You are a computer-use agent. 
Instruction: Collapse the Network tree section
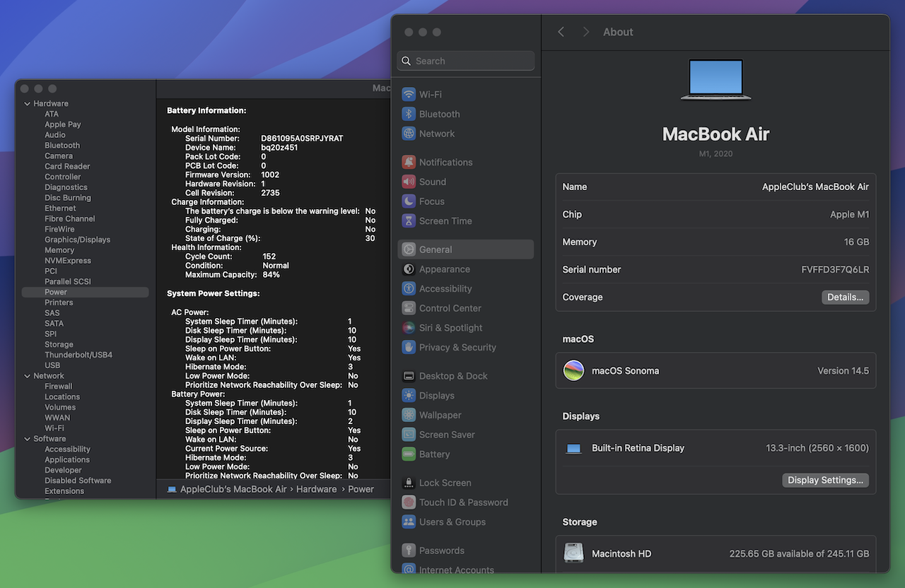click(x=28, y=376)
